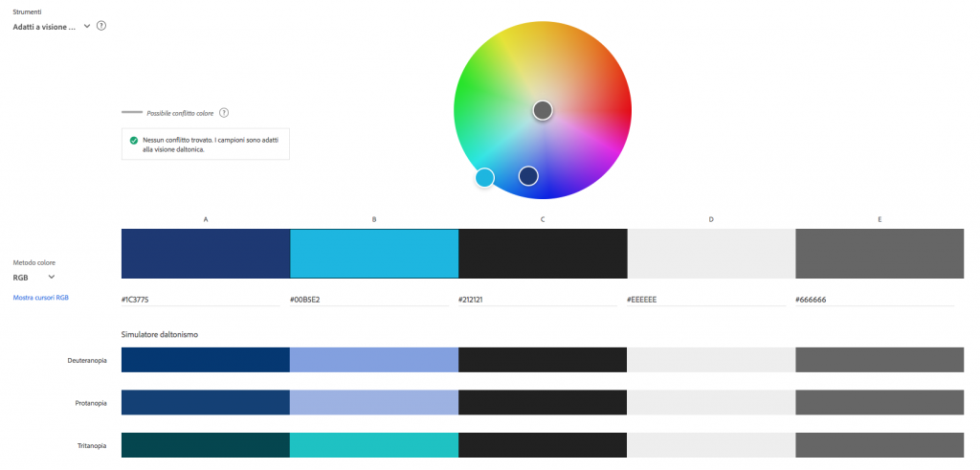
Task: Edit hex field #EEEEEE
Action: coord(705,300)
